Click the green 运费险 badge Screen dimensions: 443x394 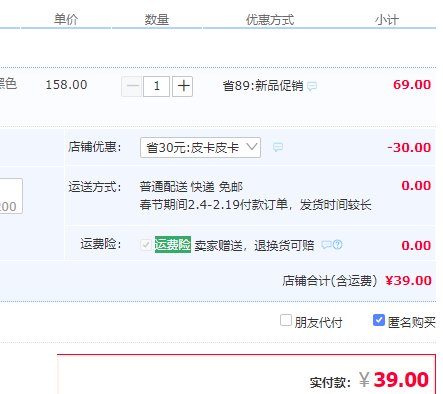[x=173, y=245]
